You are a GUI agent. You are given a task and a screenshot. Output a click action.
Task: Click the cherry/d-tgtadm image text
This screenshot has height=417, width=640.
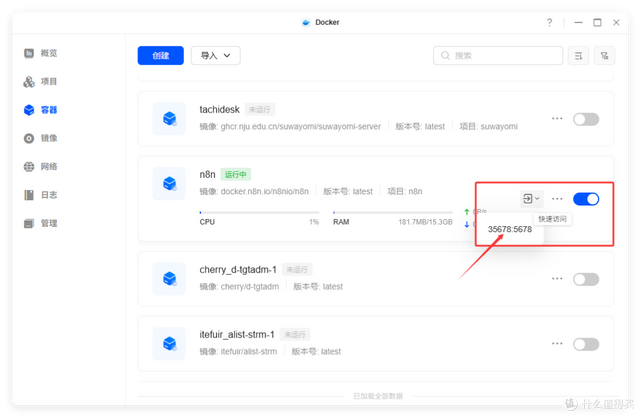[250, 286]
